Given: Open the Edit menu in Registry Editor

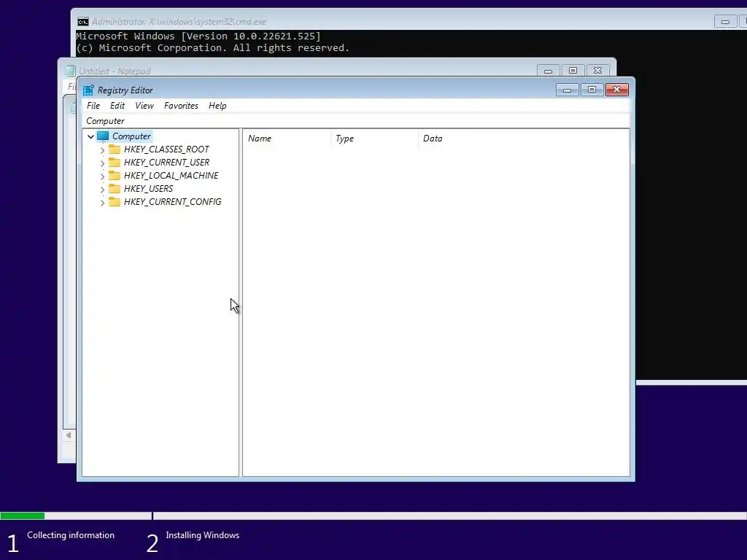Looking at the screenshot, I should (x=117, y=106).
